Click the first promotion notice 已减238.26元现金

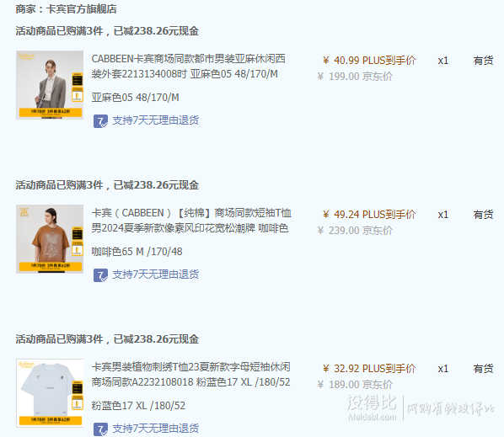tap(156, 31)
